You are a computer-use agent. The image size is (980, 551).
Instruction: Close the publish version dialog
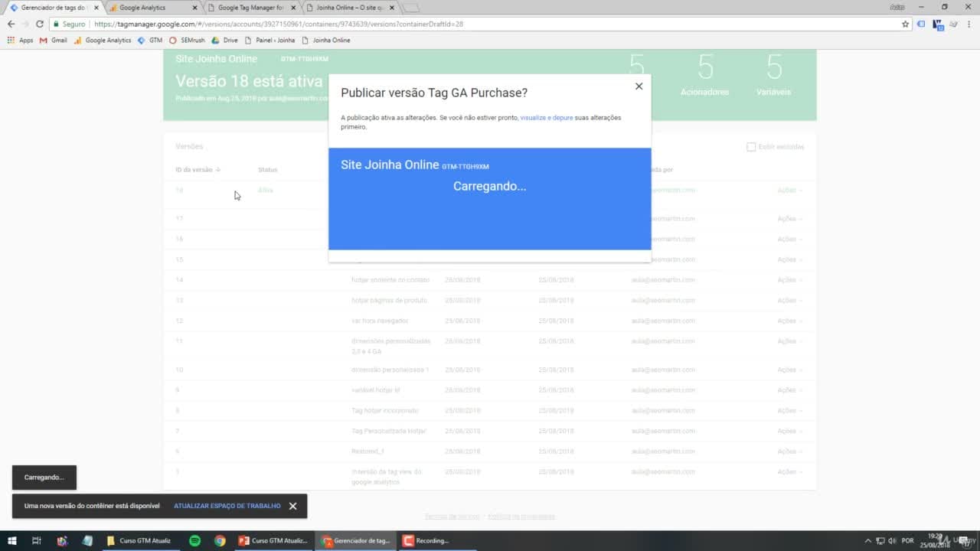pyautogui.click(x=639, y=86)
